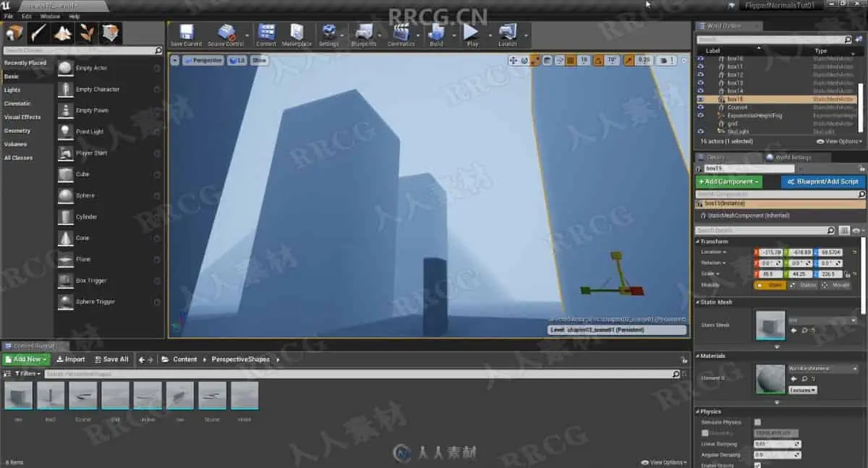Image resolution: width=868 pixels, height=468 pixels.
Task: Open the File menu
Action: 9,16
